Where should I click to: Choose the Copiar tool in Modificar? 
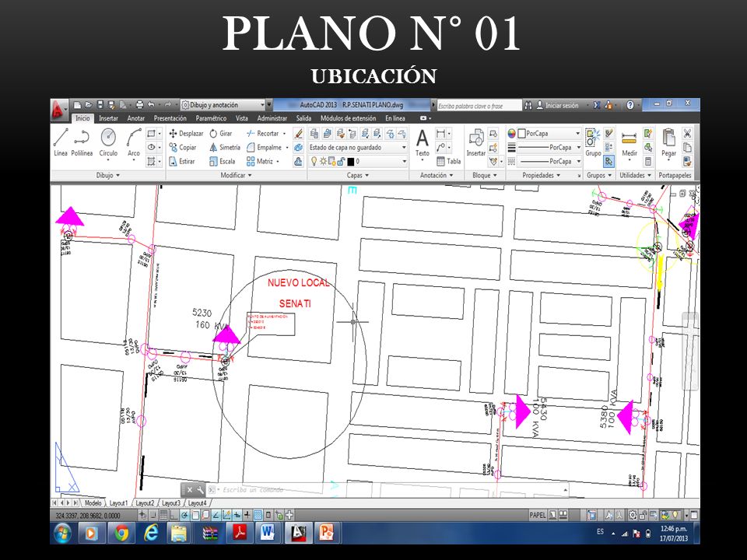[183, 148]
